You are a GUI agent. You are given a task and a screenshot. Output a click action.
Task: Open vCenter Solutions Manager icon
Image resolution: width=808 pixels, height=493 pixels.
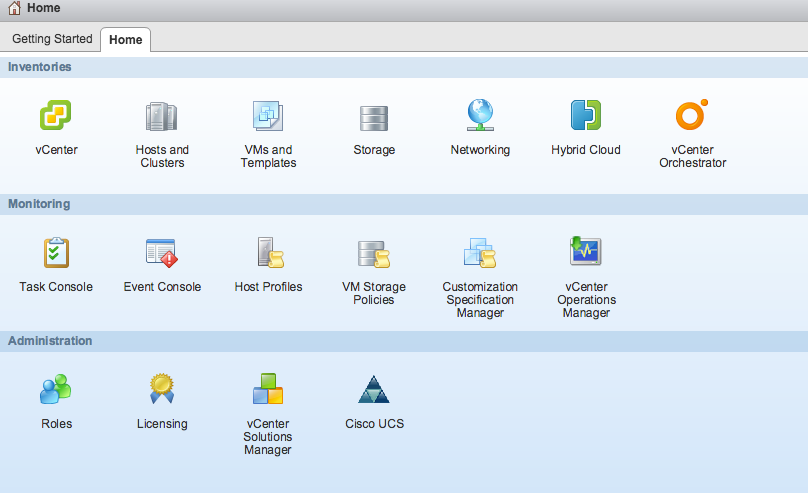coord(268,389)
